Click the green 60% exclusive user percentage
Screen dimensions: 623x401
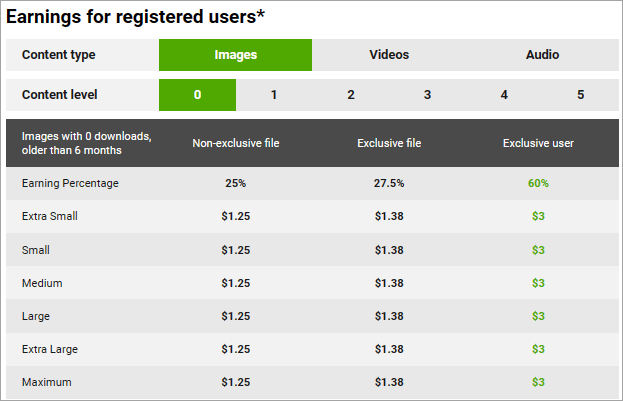coord(538,183)
